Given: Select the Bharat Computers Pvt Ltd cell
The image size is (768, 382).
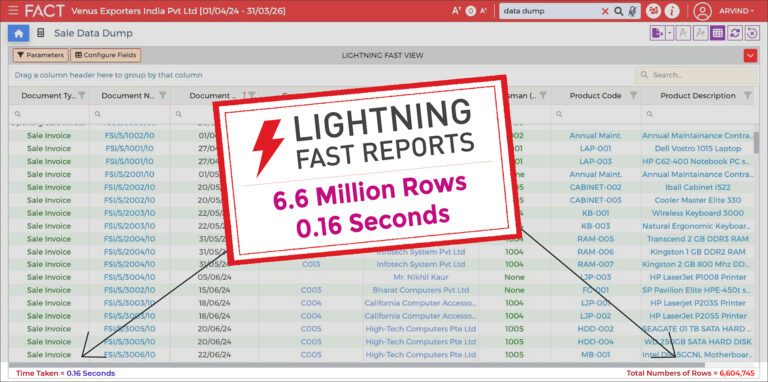Looking at the screenshot, I should point(421,290).
